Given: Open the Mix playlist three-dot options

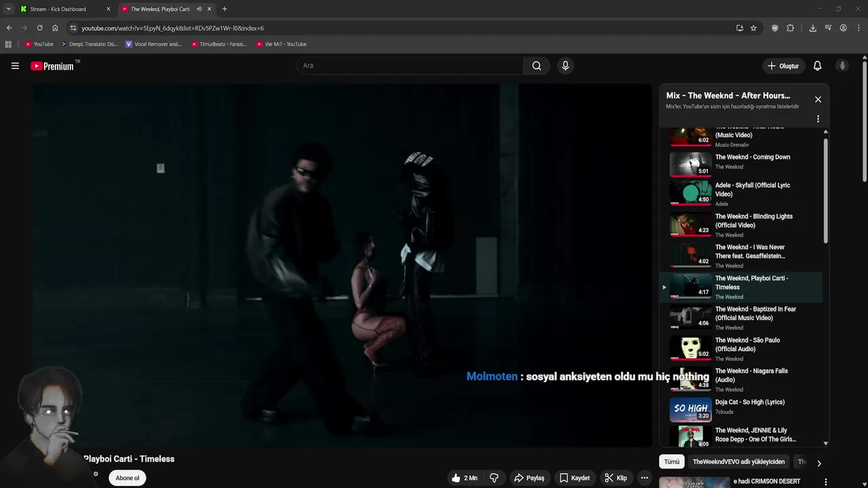Looking at the screenshot, I should pyautogui.click(x=818, y=119).
